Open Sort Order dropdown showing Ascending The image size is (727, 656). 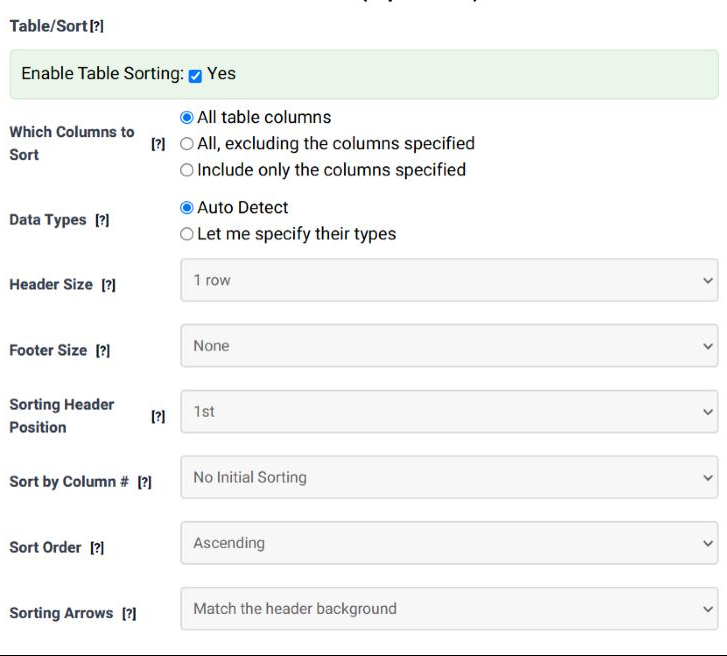pos(449,543)
